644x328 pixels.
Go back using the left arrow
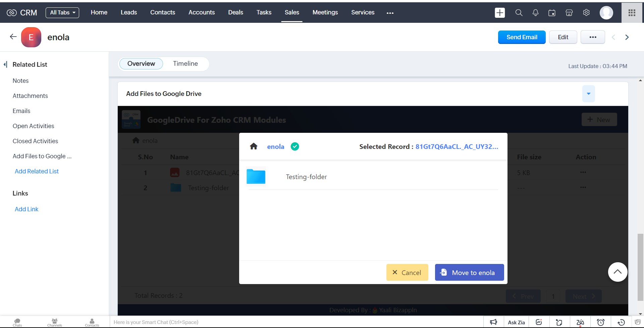[13, 37]
